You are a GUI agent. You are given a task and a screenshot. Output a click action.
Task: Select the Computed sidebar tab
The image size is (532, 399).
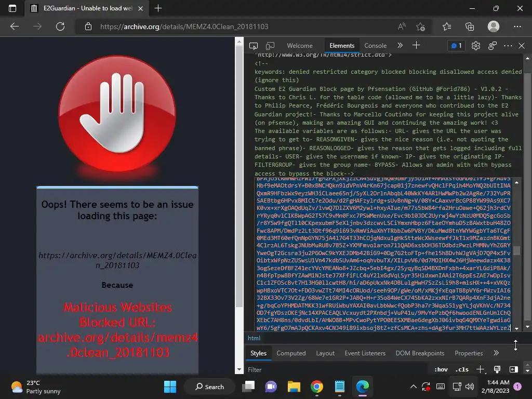pos(291,353)
